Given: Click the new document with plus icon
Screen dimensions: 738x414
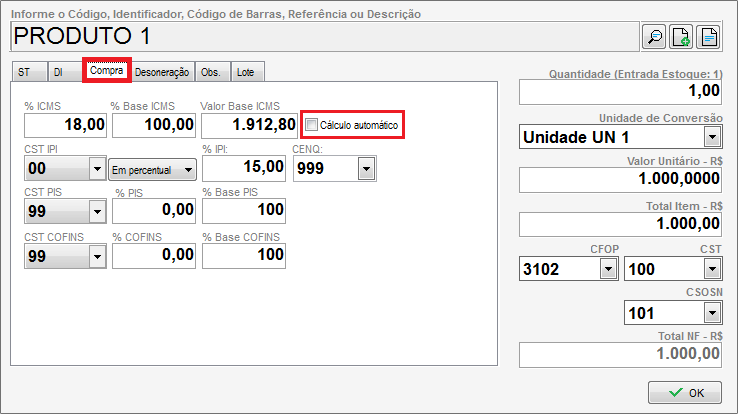Looking at the screenshot, I should point(681,36).
